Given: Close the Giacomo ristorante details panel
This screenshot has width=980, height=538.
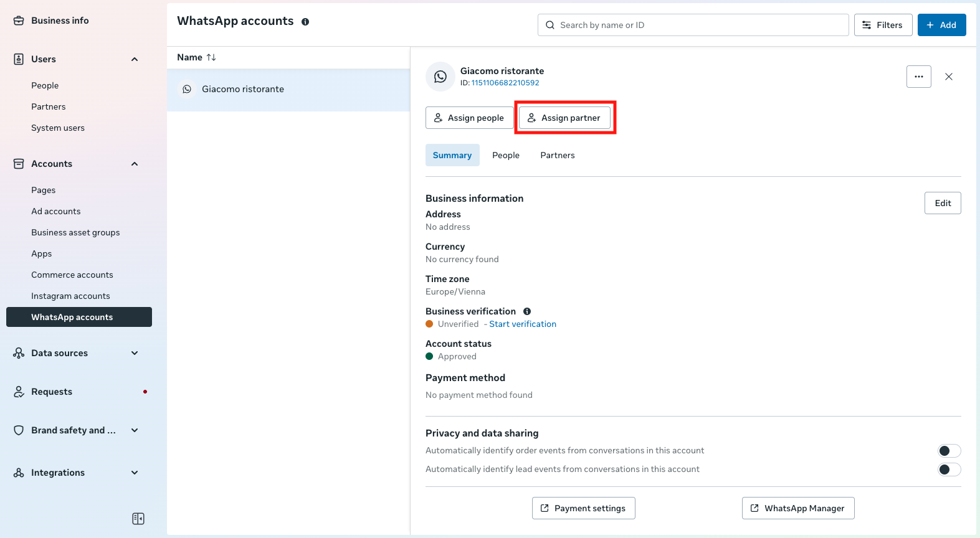Looking at the screenshot, I should [x=948, y=77].
